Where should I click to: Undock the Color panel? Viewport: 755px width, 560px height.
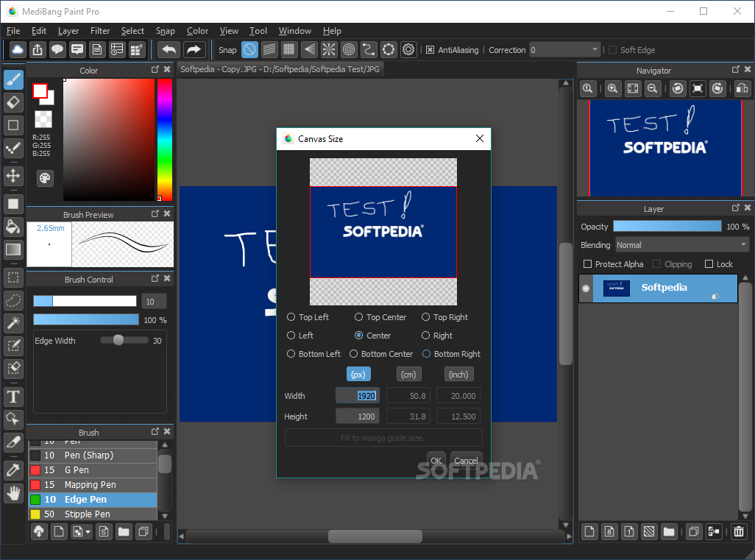pos(155,70)
